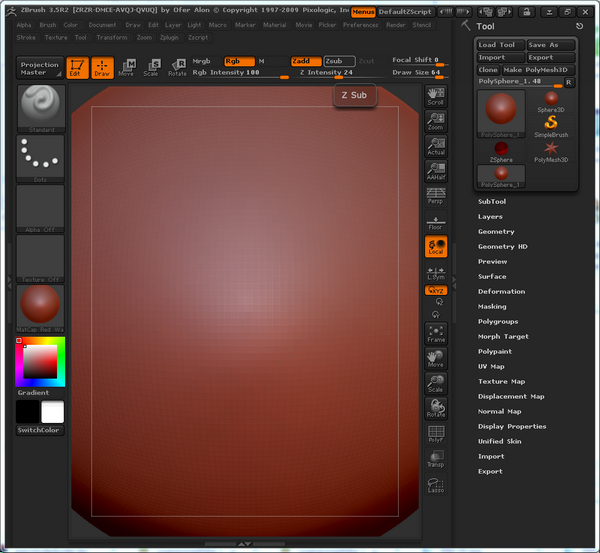Expand the Geometry section

tap(496, 232)
